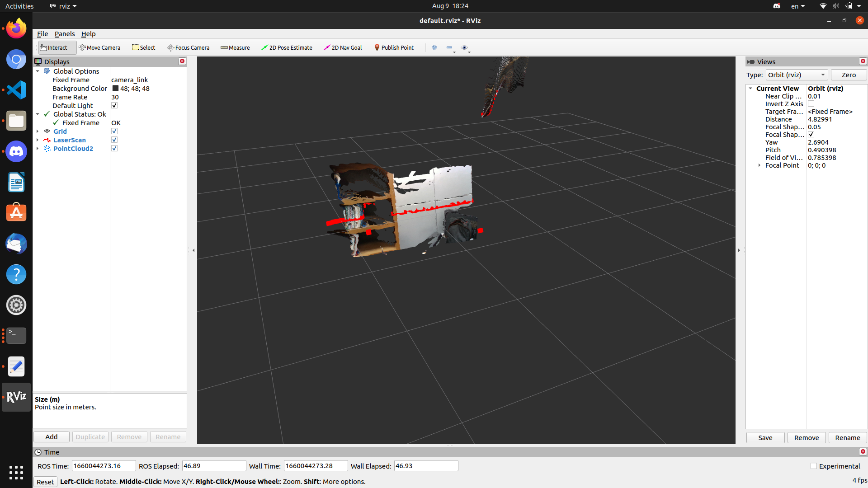868x488 pixels.
Task: Expand the Focal Point properties
Action: coord(759,165)
